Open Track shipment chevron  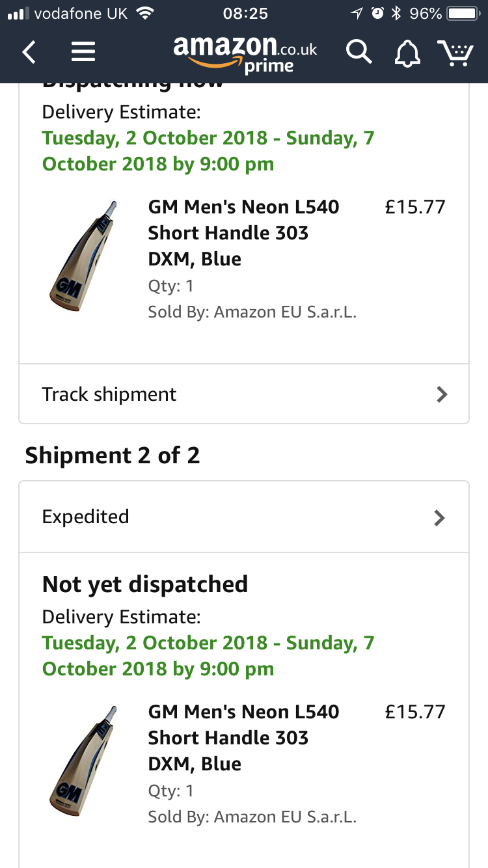coord(442,394)
